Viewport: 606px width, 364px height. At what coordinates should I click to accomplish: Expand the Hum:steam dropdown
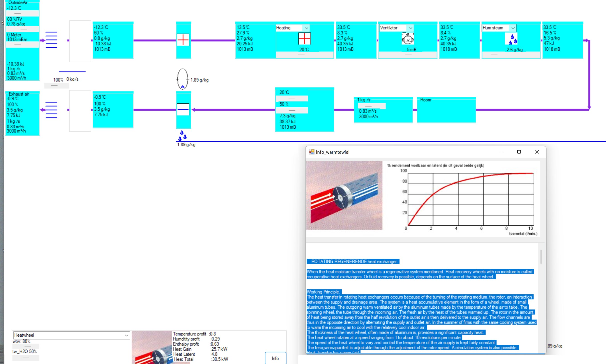pyautogui.click(x=513, y=28)
